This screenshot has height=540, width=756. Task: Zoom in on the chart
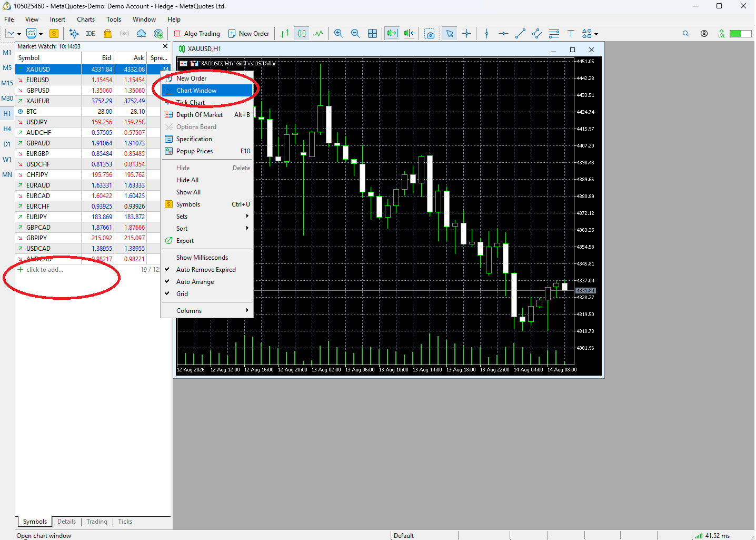click(339, 33)
